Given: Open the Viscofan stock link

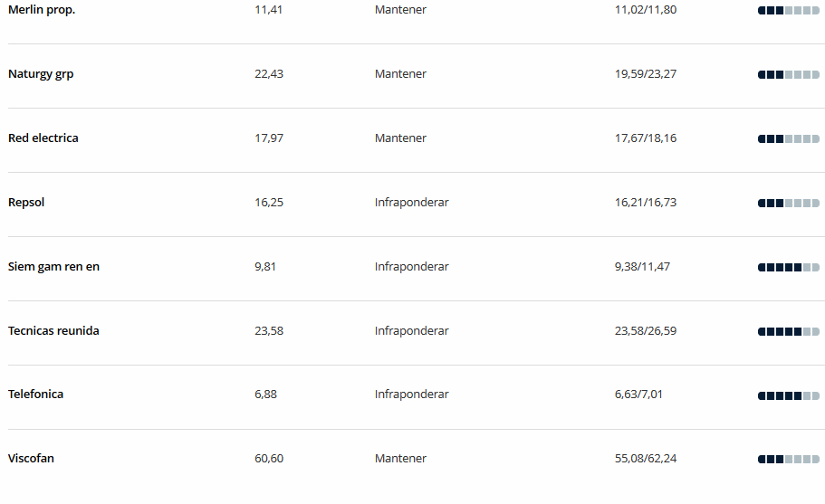Looking at the screenshot, I should tap(31, 458).
